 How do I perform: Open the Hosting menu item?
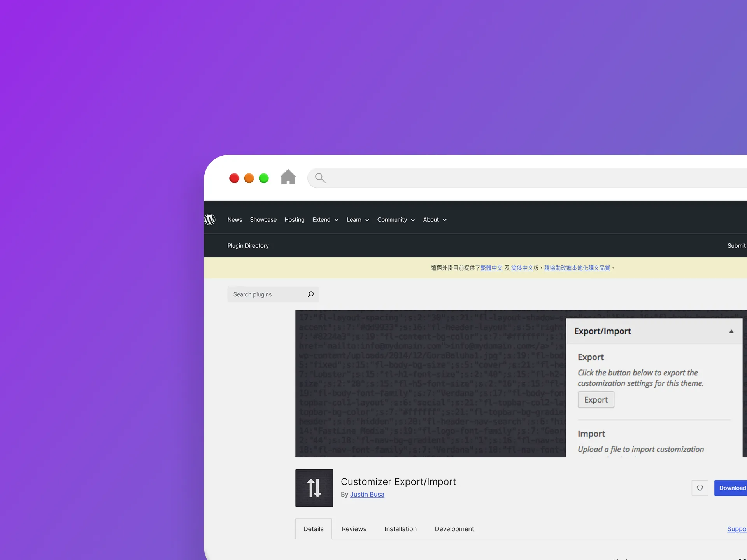point(294,220)
